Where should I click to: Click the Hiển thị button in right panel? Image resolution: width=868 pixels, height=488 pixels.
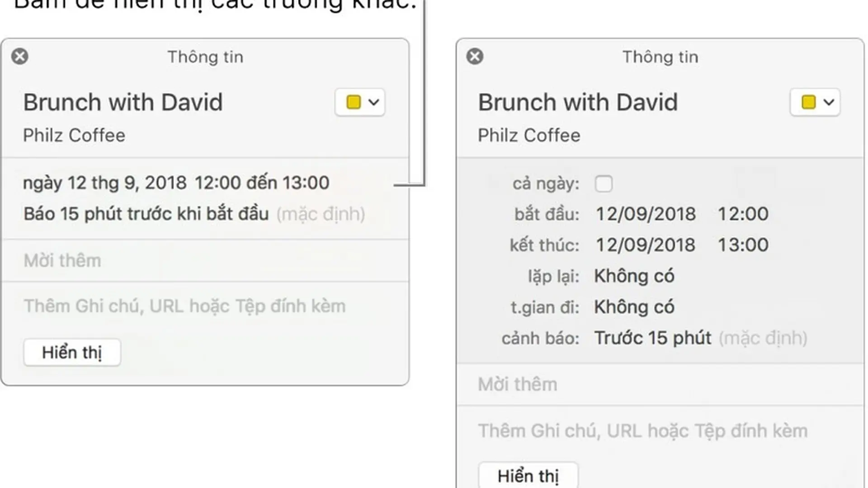click(x=528, y=475)
